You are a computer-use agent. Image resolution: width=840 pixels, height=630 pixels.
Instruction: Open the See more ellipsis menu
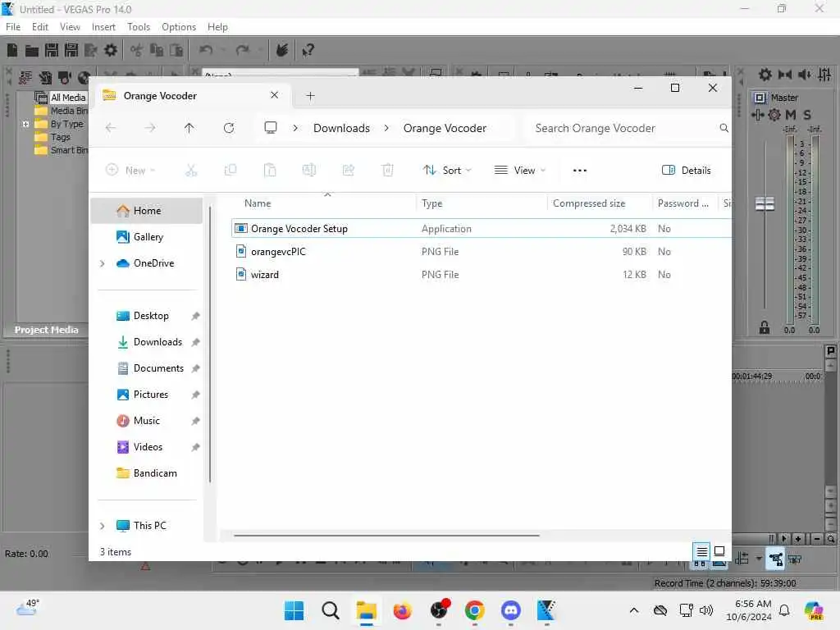tap(580, 171)
